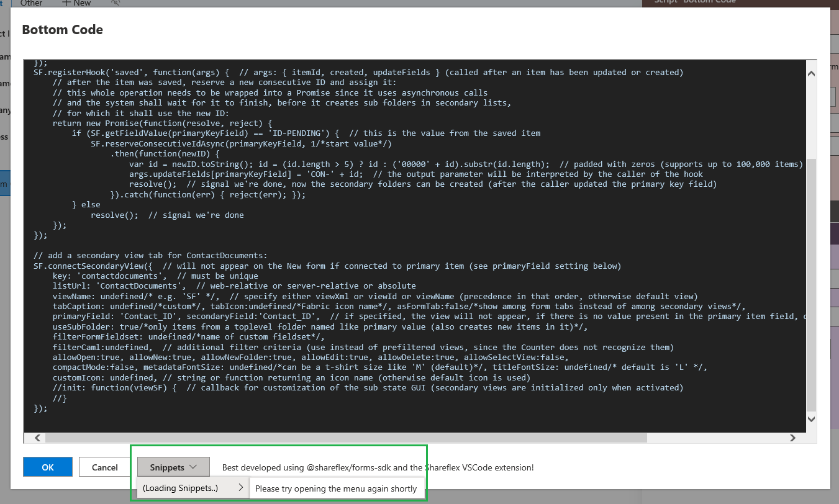This screenshot has width=839, height=504.
Task: Click the horizontal scrollbar left arrow
Action: point(37,438)
